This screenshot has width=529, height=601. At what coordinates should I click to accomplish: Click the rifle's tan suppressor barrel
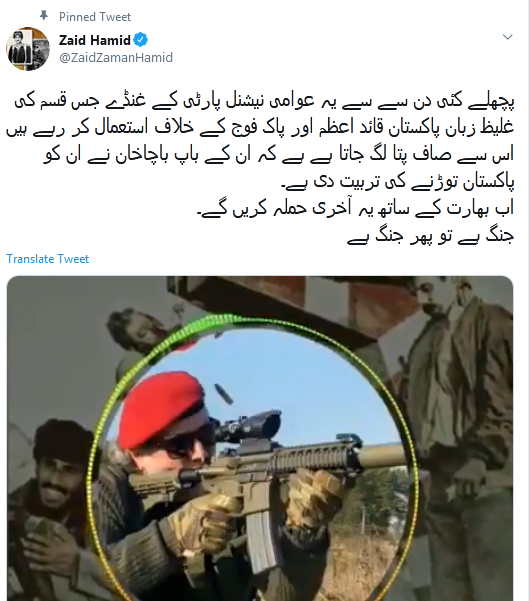coord(381,455)
